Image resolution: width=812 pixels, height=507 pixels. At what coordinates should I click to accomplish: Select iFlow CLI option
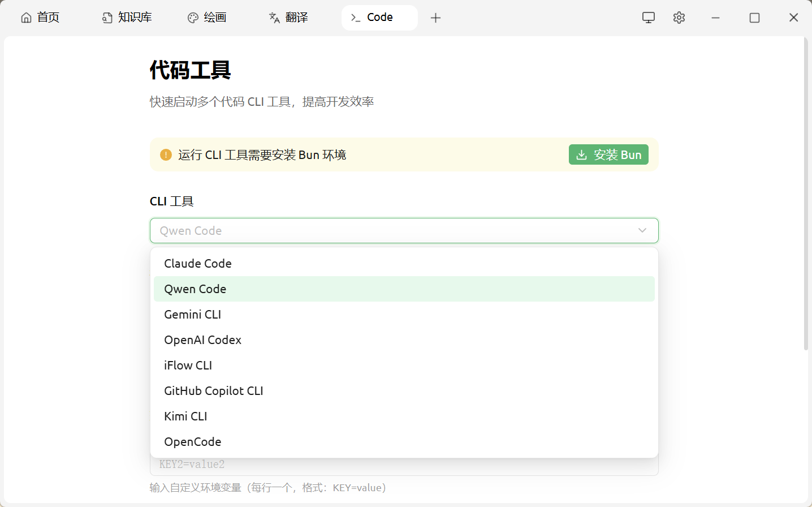point(188,366)
